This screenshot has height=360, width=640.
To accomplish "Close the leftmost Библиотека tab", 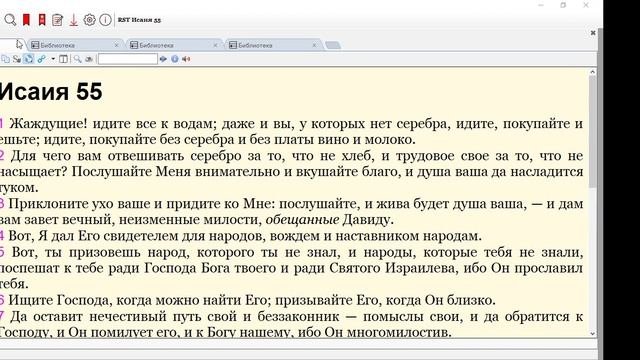I will coord(116,45).
